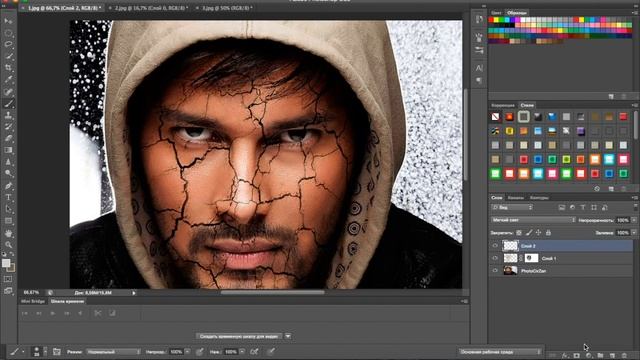Open the layer blend mode dropdown
640x360 pixels.
(x=533, y=220)
